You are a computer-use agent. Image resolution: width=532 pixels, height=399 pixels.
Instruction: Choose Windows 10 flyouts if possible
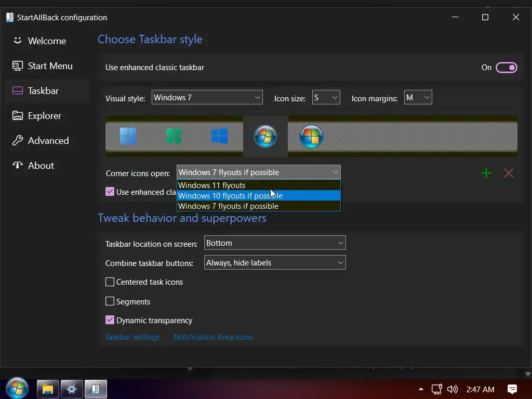(259, 196)
